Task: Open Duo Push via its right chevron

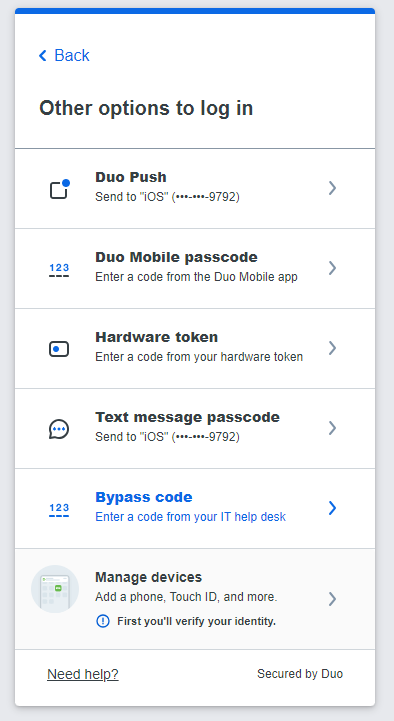Action: (x=332, y=188)
